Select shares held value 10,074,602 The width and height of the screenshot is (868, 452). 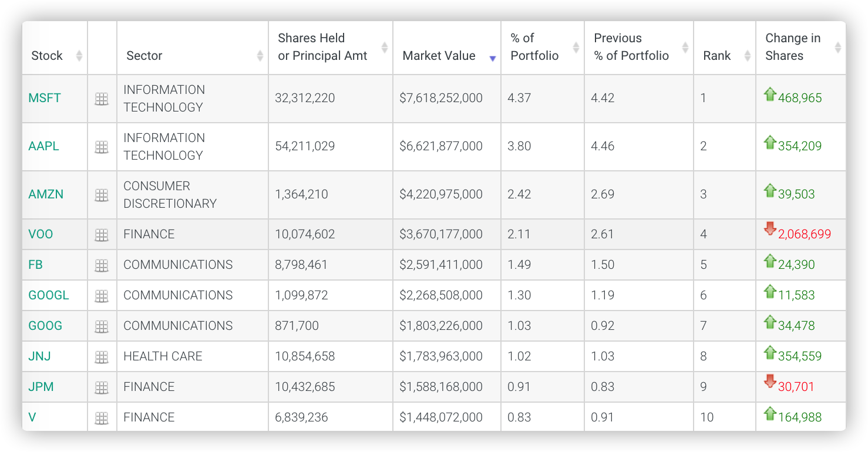click(305, 234)
